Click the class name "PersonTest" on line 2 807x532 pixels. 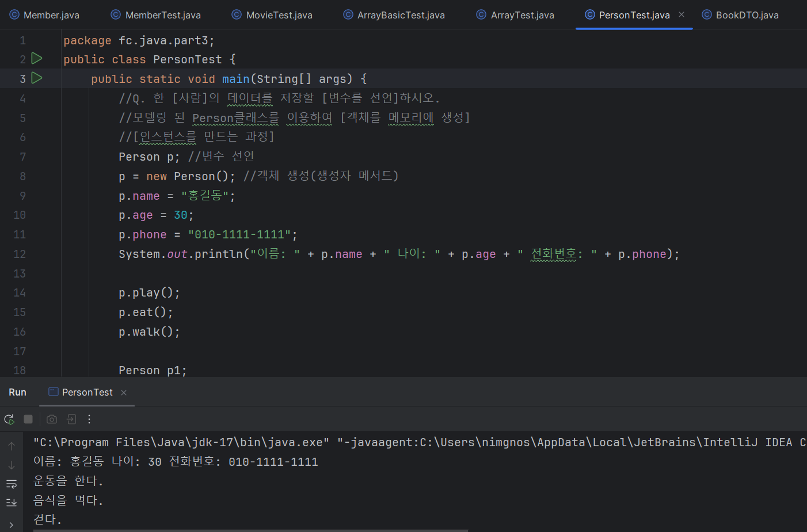tap(188, 59)
